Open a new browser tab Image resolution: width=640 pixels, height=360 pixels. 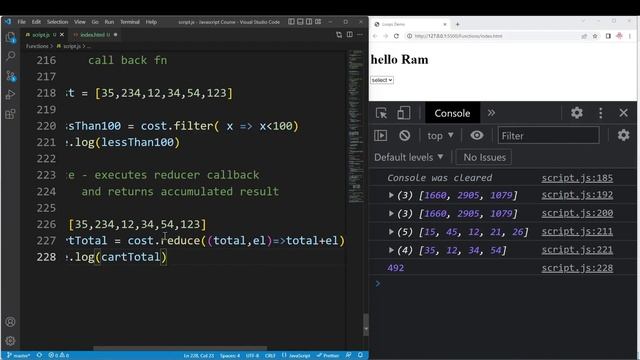[458, 24]
